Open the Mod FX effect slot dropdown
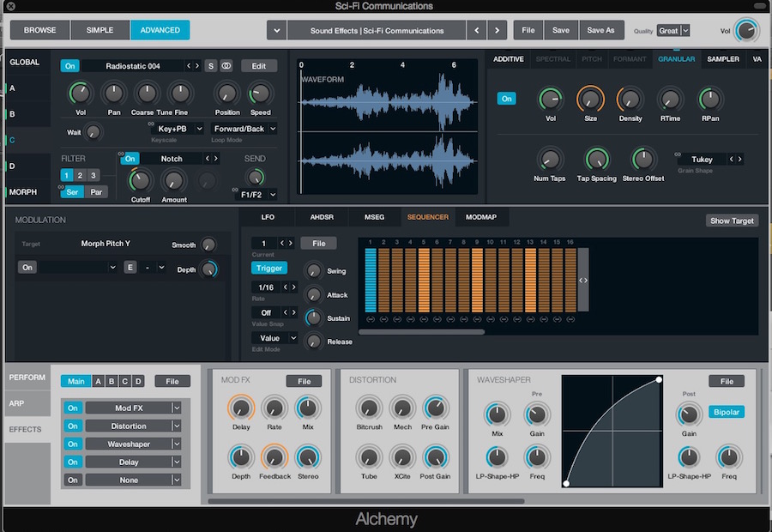772x532 pixels. pyautogui.click(x=176, y=408)
